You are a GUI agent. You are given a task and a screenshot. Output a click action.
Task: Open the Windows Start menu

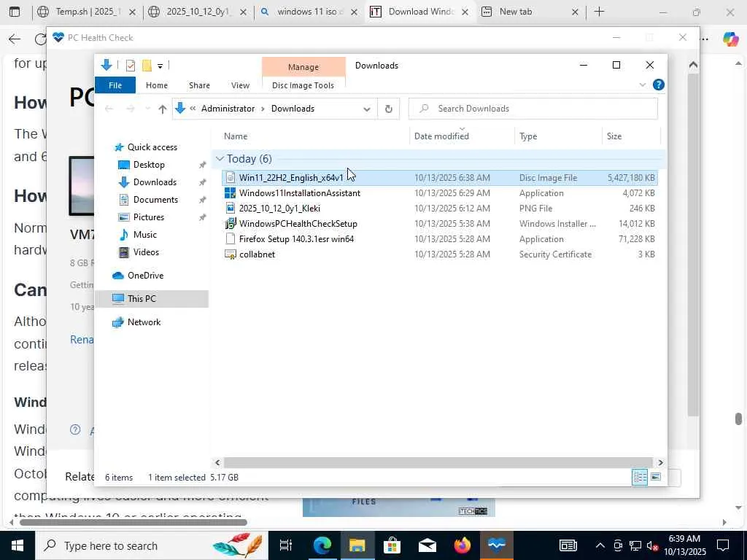(x=18, y=545)
